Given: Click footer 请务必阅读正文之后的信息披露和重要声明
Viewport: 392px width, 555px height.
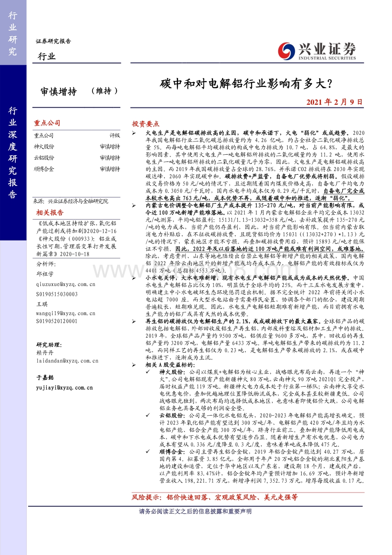Looking at the screenshot, I should pyautogui.click(x=195, y=511).
